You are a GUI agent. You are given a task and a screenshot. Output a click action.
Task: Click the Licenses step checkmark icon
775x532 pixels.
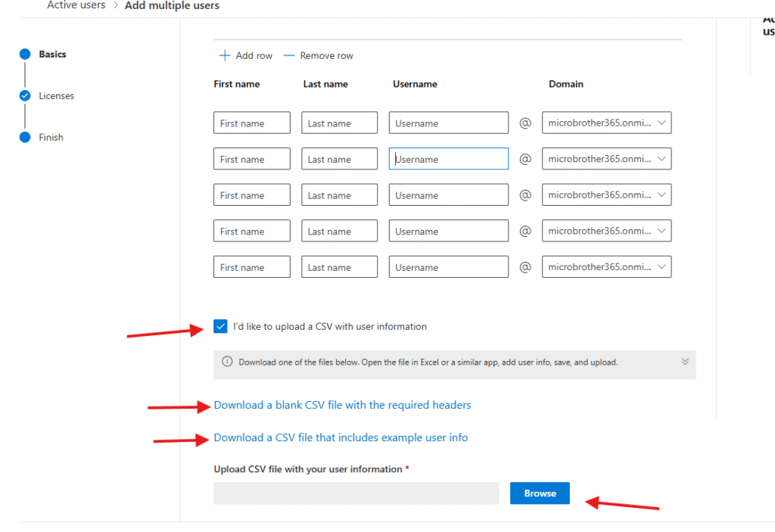click(25, 96)
